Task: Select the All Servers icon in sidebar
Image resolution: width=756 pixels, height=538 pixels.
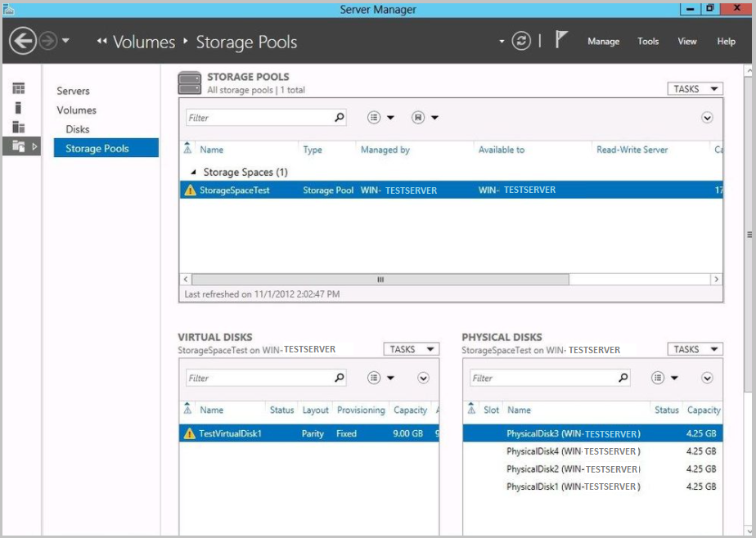Action: click(18, 127)
